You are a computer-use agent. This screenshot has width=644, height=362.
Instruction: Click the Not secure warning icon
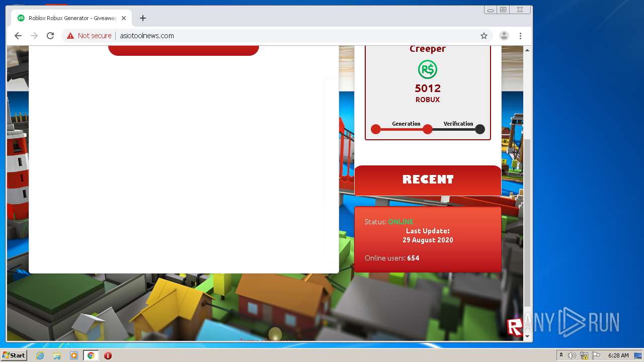coord(70,36)
